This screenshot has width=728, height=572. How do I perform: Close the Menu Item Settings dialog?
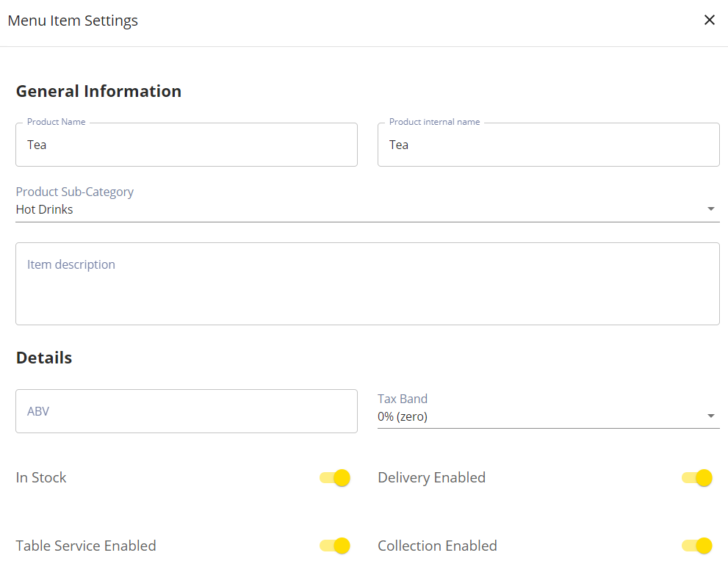tap(709, 20)
